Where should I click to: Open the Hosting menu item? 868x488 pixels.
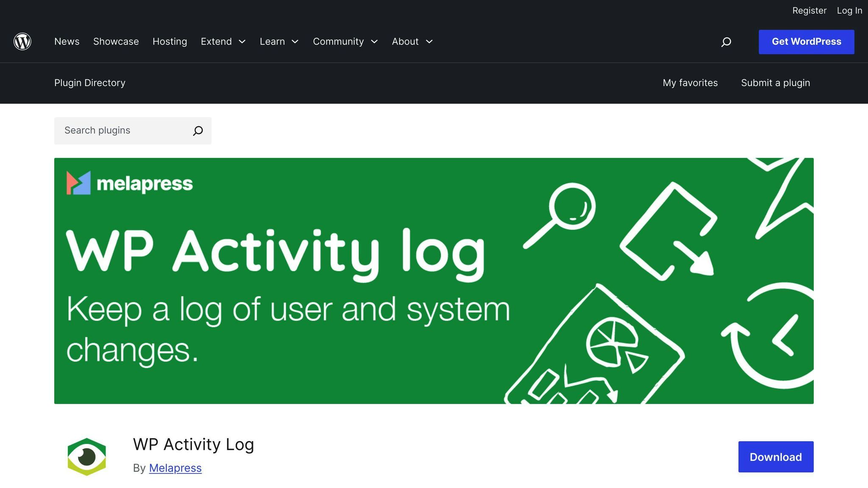click(170, 42)
